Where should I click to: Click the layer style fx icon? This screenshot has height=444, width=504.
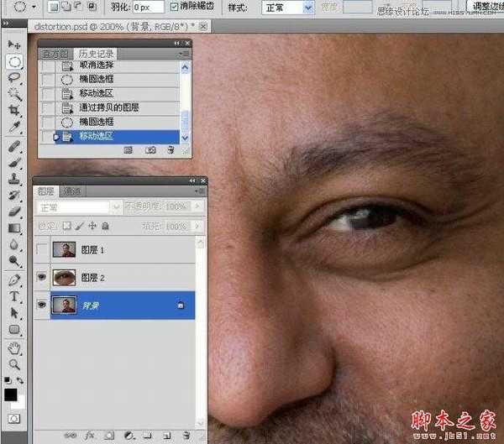(x=88, y=436)
